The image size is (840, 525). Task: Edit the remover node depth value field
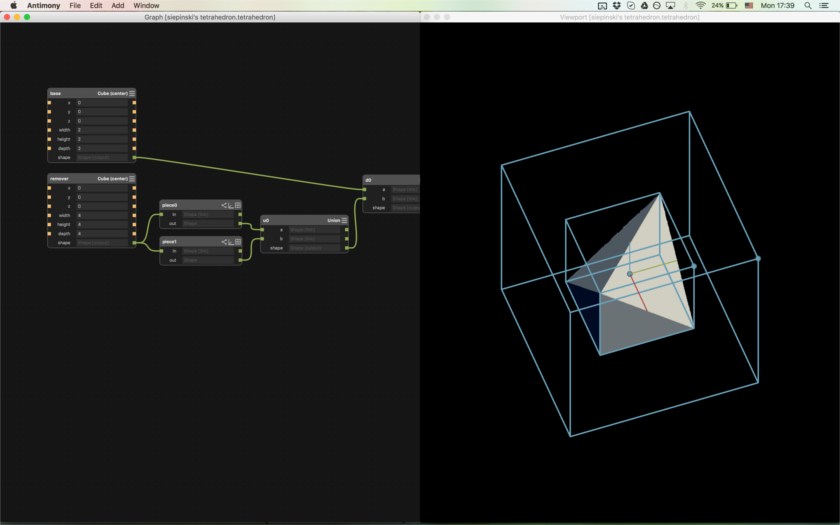coord(102,233)
